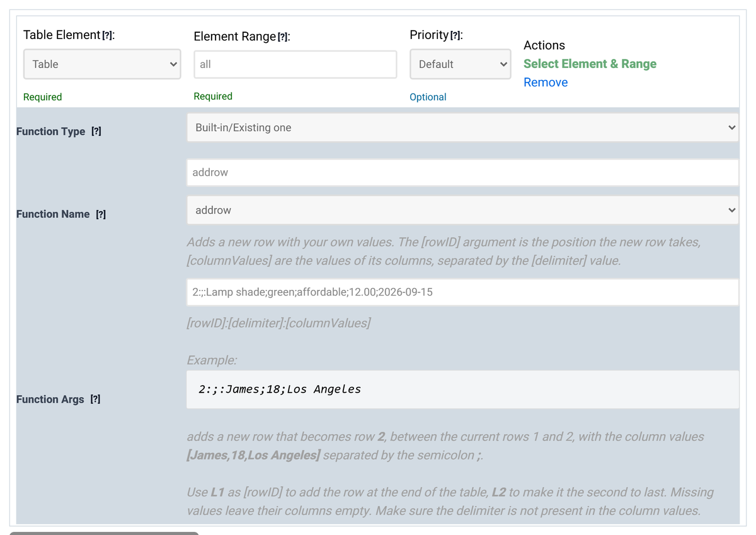Focus the addrow function search field
The height and width of the screenshot is (535, 756).
462,173
